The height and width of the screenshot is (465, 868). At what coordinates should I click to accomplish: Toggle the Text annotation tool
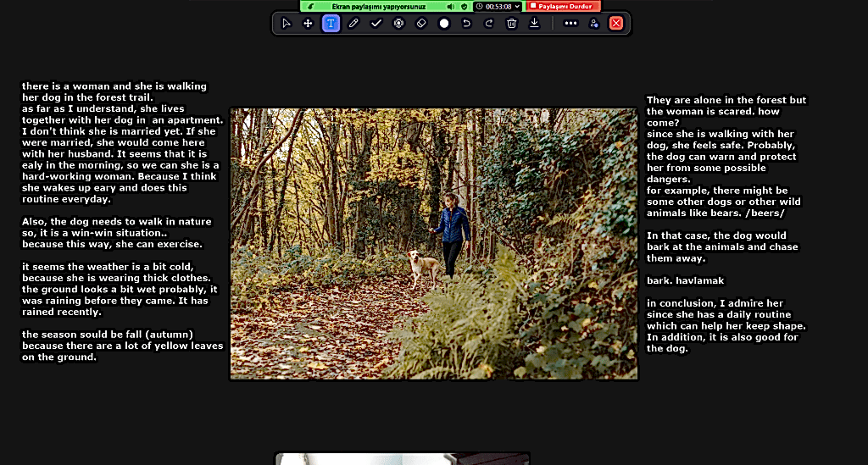[331, 24]
